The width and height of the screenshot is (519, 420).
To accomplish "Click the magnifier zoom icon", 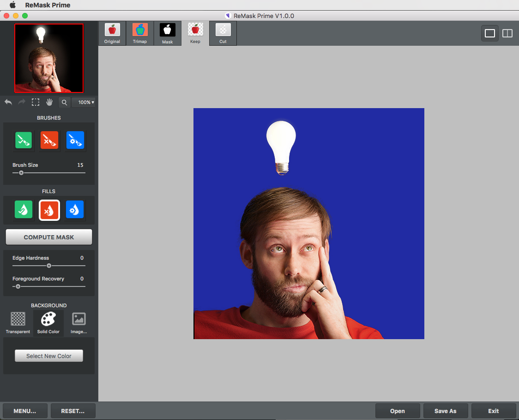I will pyautogui.click(x=64, y=103).
